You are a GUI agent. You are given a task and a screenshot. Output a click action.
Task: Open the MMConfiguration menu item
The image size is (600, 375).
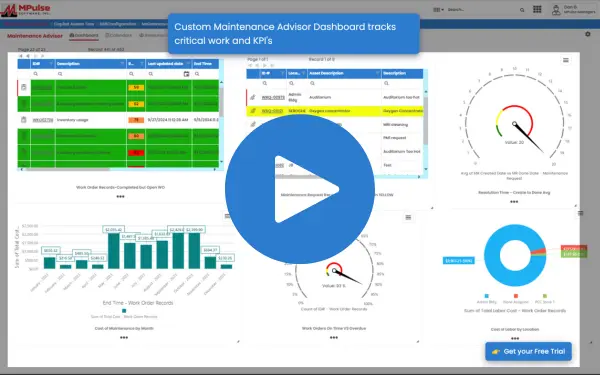118,24
